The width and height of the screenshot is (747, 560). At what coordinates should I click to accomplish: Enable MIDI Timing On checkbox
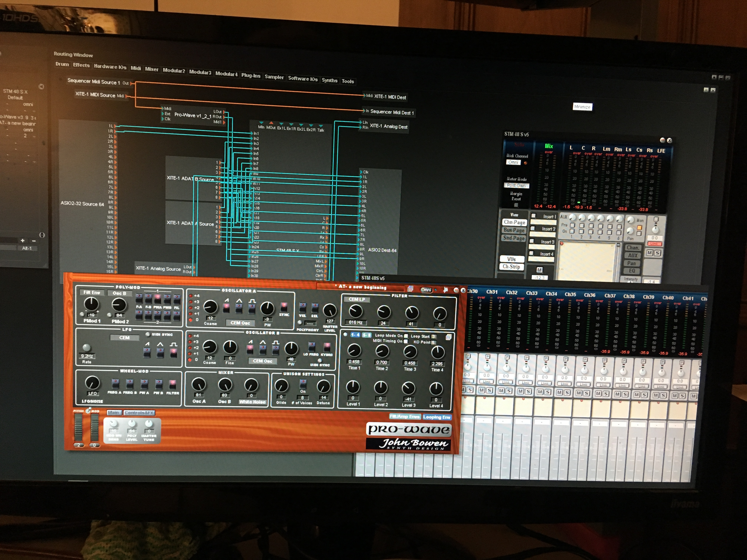[x=406, y=341]
